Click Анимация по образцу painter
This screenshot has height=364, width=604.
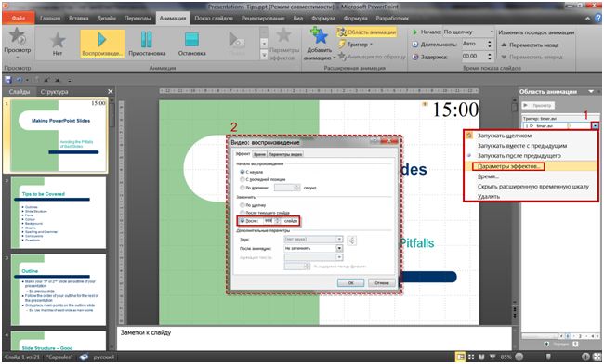372,57
